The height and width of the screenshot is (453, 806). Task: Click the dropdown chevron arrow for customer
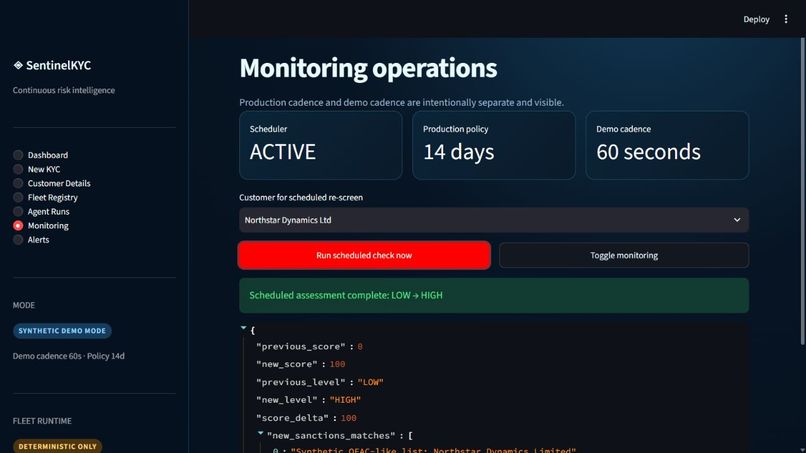click(x=737, y=220)
